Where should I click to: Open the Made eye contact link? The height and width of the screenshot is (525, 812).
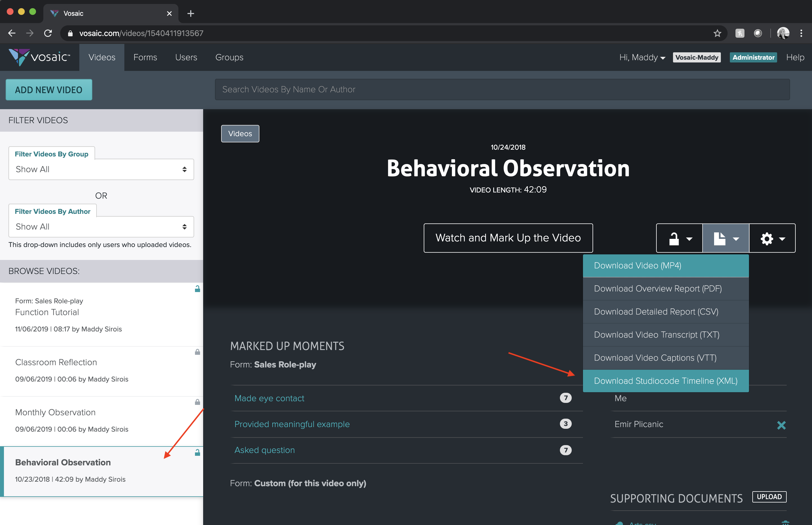click(269, 398)
